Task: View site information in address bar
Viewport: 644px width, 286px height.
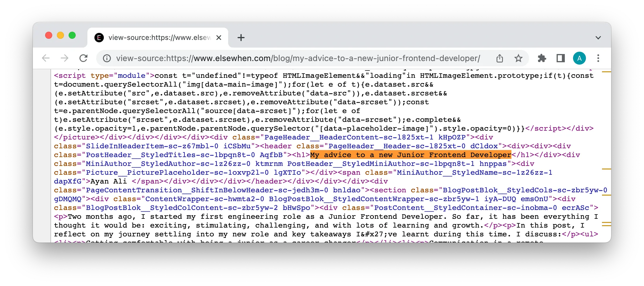Action: [107, 58]
